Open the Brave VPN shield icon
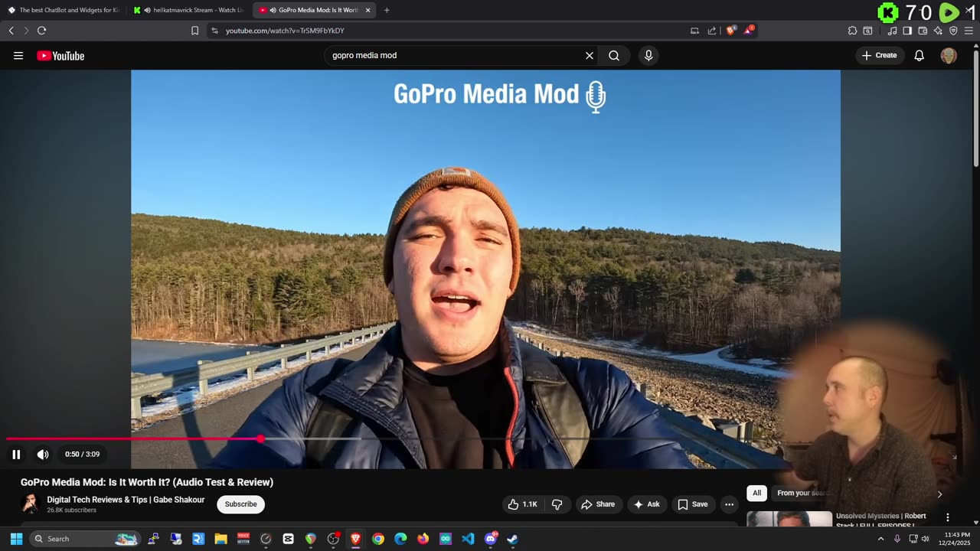Viewport: 980px width, 551px height. (953, 31)
